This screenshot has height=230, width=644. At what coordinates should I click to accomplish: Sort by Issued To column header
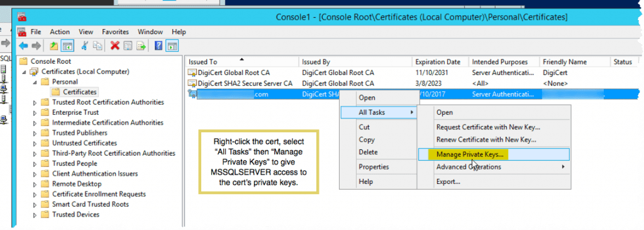[242, 62]
